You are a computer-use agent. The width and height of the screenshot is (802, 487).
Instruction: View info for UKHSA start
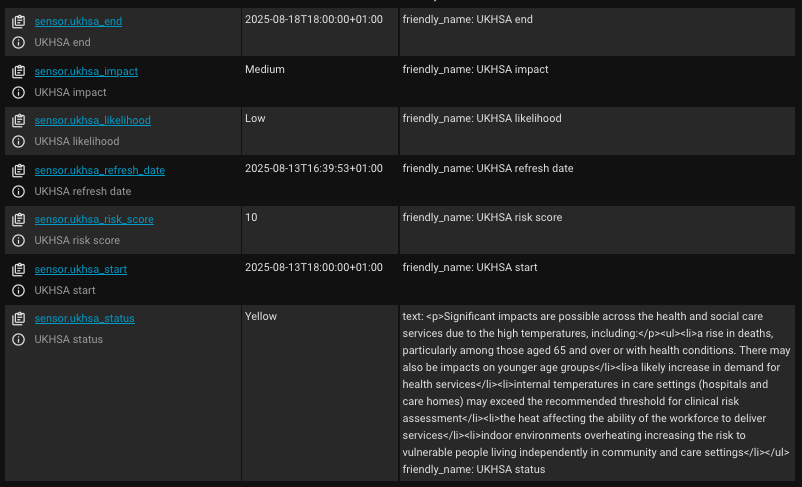[x=18, y=290]
